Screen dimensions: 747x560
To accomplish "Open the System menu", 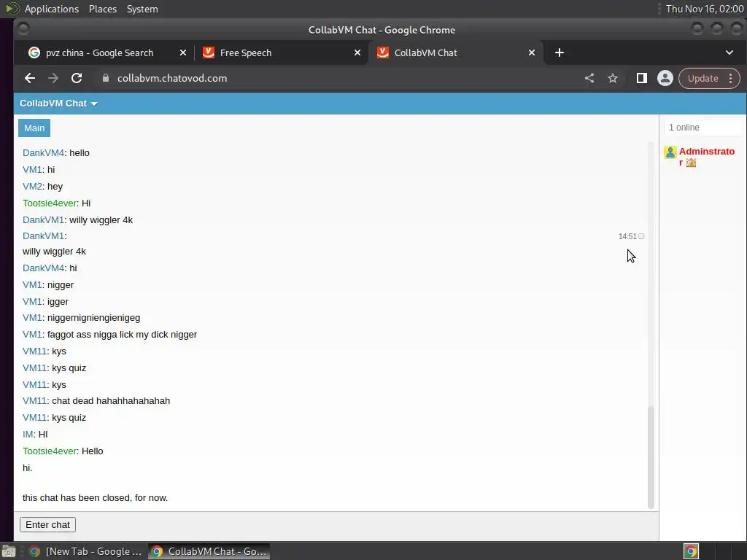I will (x=142, y=9).
